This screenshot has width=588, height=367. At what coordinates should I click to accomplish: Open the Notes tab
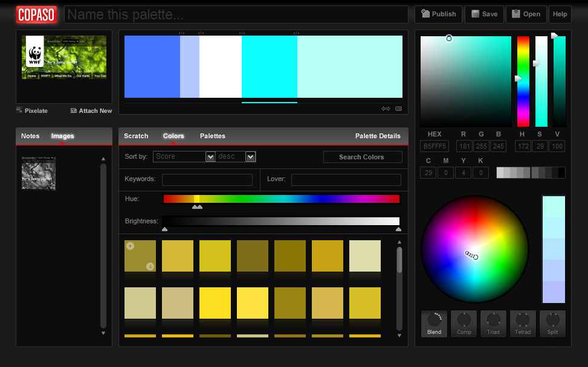click(30, 136)
